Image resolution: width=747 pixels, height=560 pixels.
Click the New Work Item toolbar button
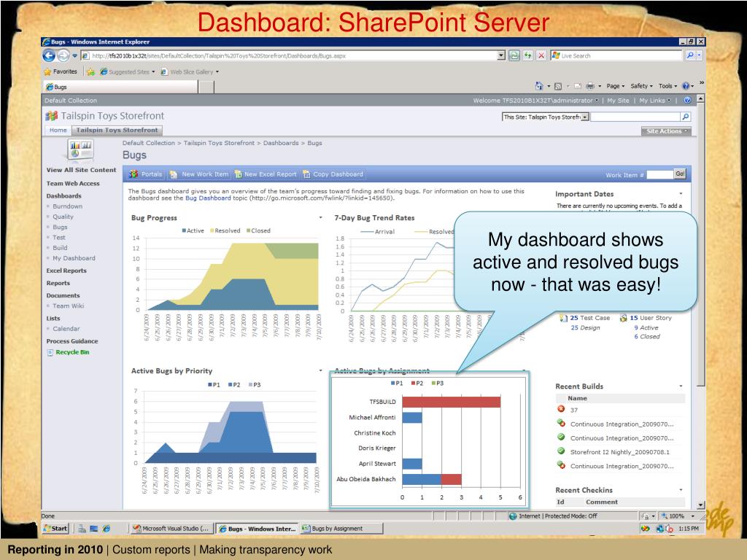coord(200,174)
